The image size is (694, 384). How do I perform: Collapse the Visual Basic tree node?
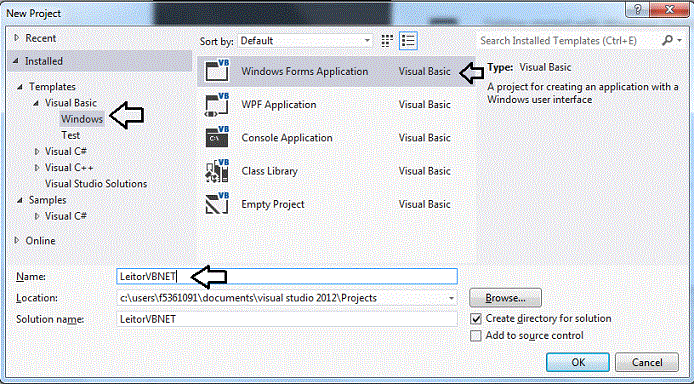coord(36,103)
